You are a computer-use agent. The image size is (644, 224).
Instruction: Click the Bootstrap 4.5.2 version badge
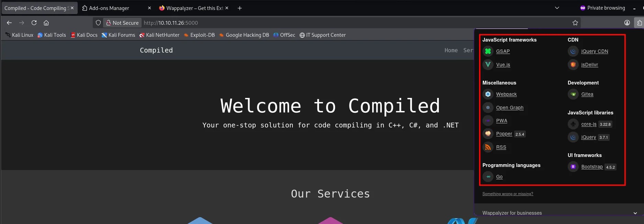(x=611, y=167)
